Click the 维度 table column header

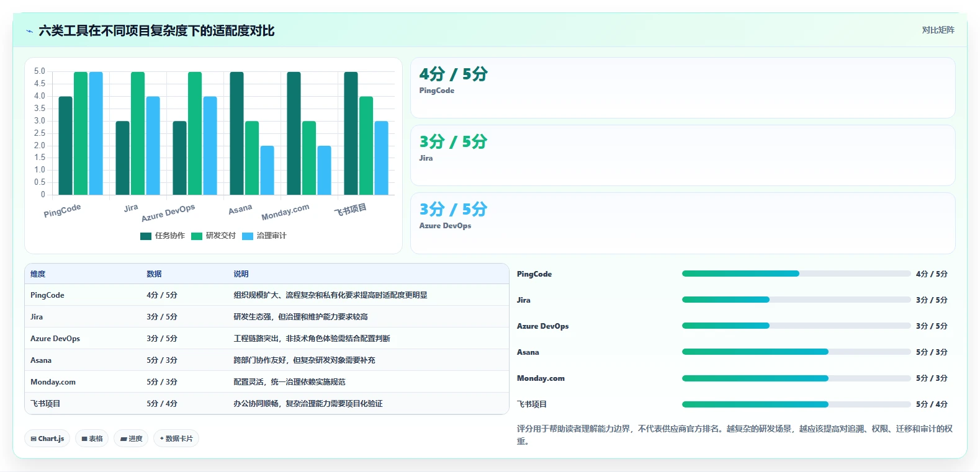click(38, 274)
